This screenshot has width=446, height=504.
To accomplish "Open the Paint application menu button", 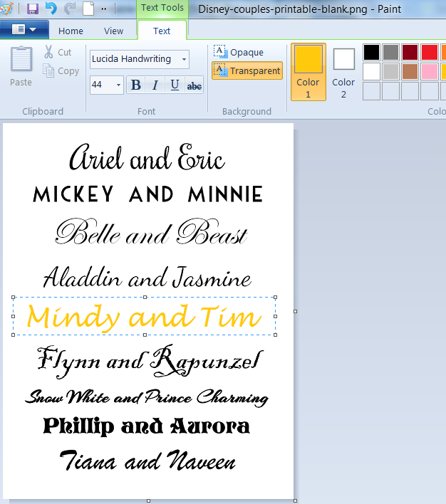I will coord(24,30).
